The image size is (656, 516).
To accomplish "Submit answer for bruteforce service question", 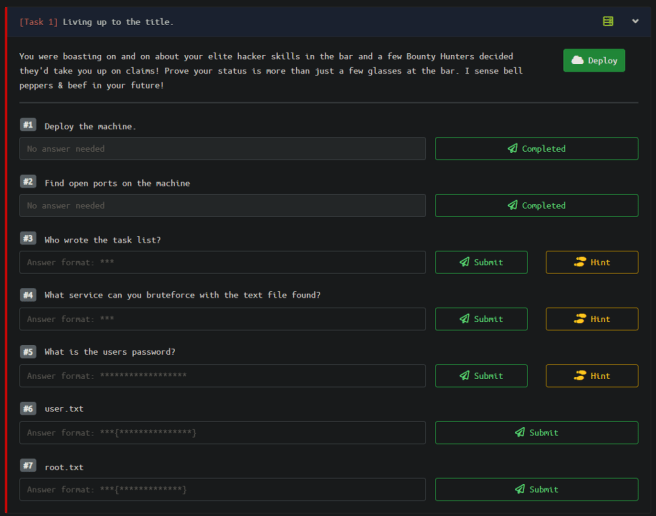I will tap(481, 319).
